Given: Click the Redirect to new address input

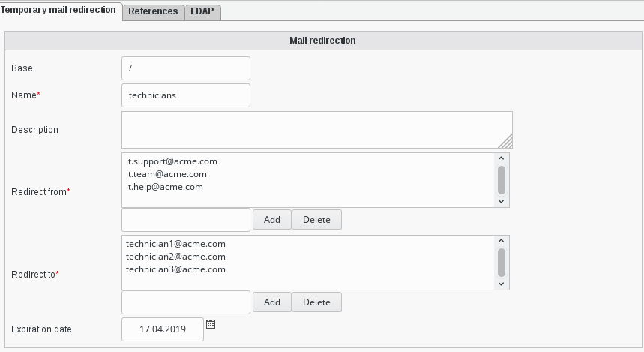Looking at the screenshot, I should [x=186, y=302].
